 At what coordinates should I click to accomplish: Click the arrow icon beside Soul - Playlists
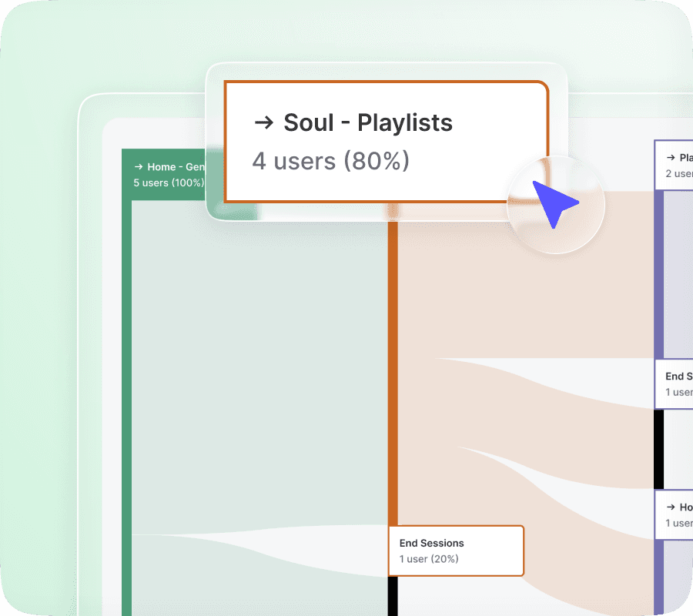264,122
